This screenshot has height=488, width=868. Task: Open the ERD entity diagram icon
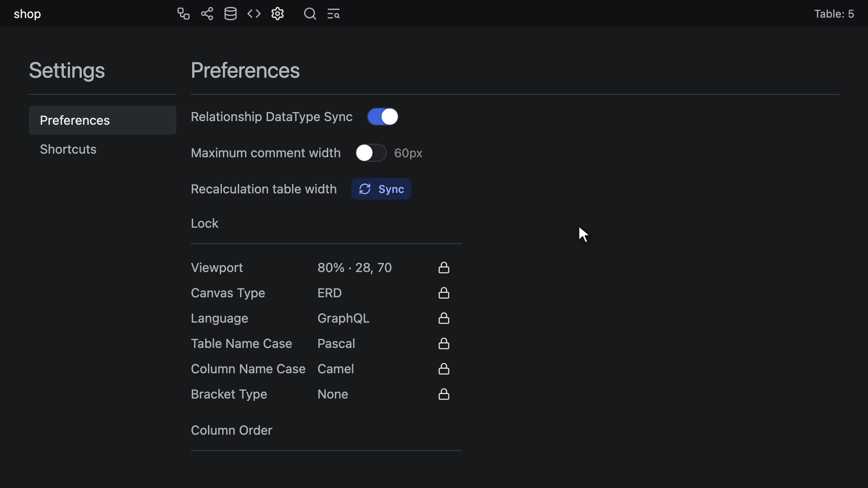(x=183, y=14)
